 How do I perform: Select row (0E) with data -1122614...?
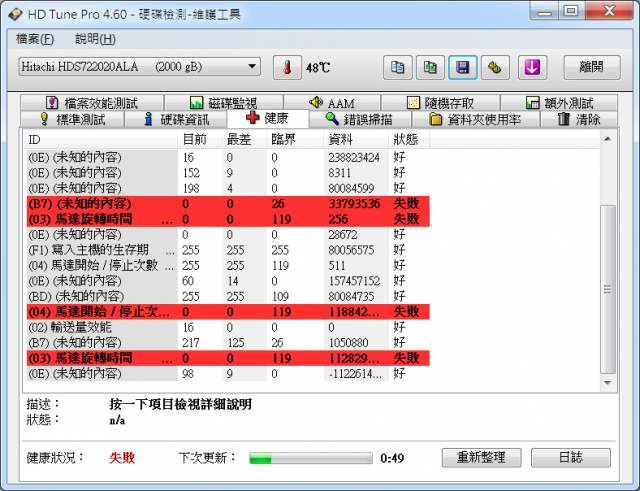(x=228, y=373)
